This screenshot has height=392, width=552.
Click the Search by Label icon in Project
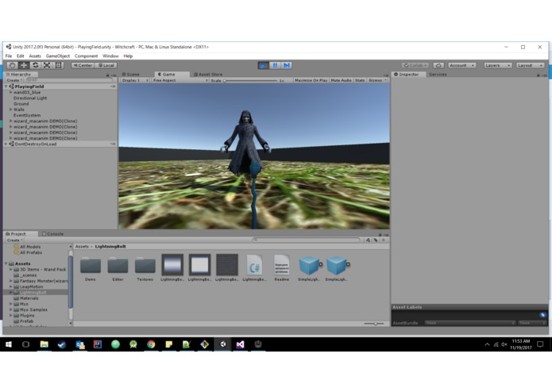376,240
